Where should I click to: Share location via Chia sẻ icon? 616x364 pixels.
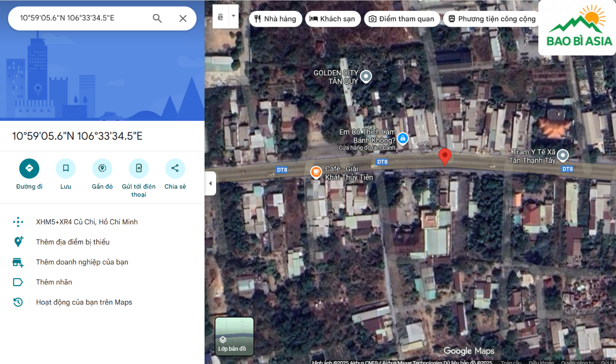coord(175,169)
